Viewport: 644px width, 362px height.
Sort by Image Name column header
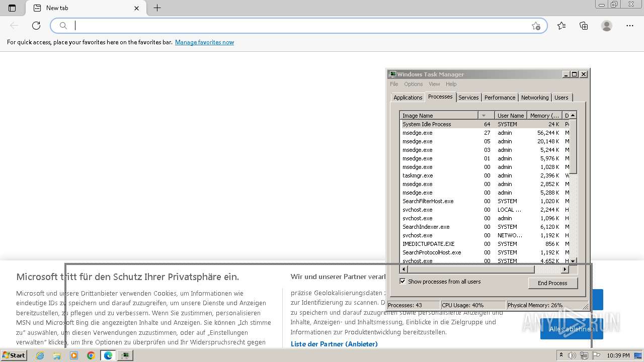pyautogui.click(x=439, y=116)
